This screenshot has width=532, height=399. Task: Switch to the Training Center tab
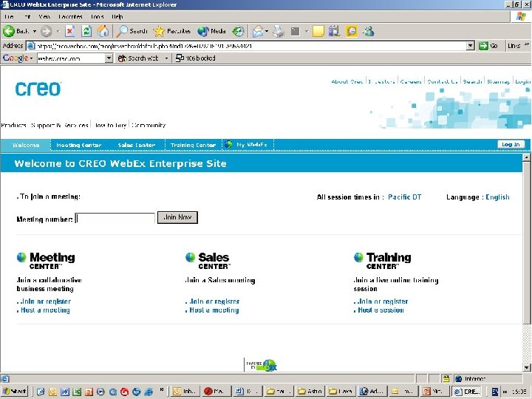[x=193, y=145]
